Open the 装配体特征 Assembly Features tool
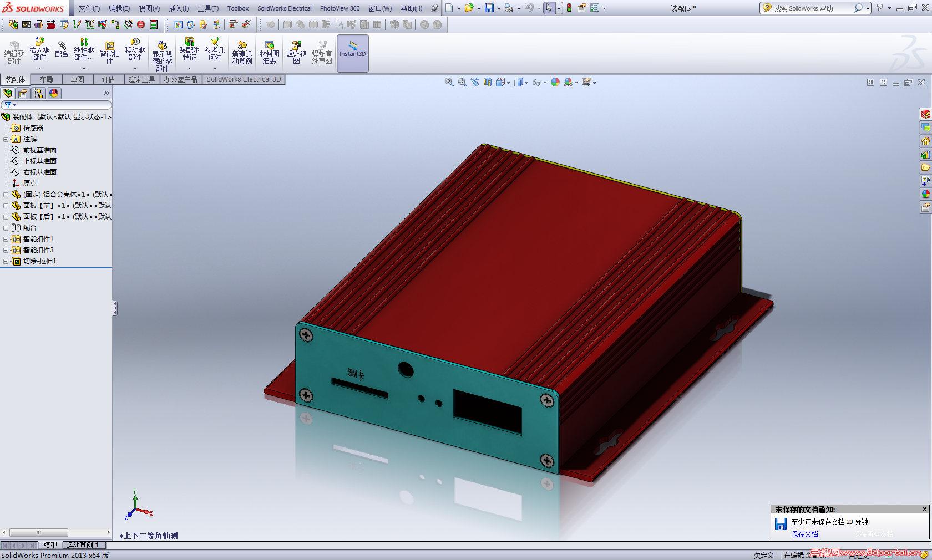This screenshot has height=560, width=932. (189, 50)
